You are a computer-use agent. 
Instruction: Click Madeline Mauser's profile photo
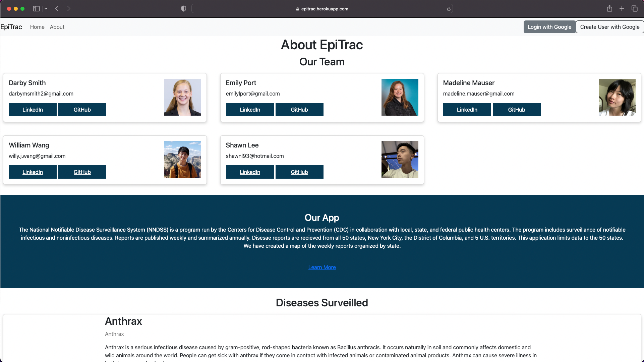click(617, 97)
